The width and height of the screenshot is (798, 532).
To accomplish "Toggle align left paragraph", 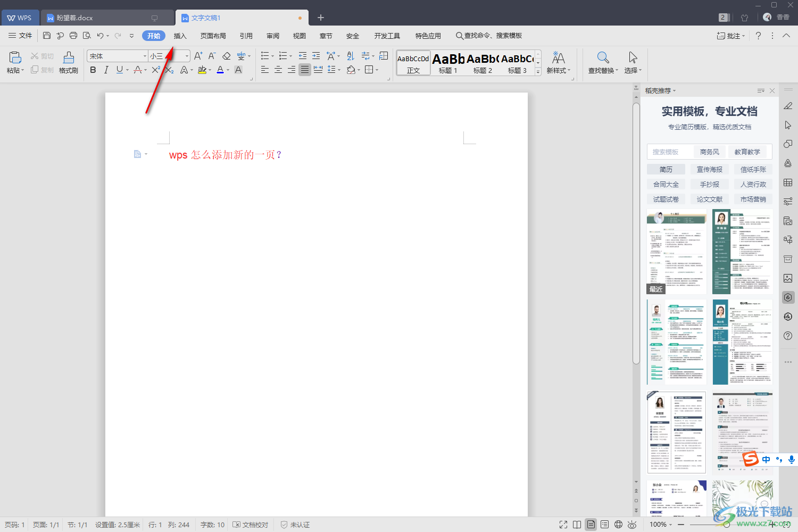I will (x=265, y=70).
